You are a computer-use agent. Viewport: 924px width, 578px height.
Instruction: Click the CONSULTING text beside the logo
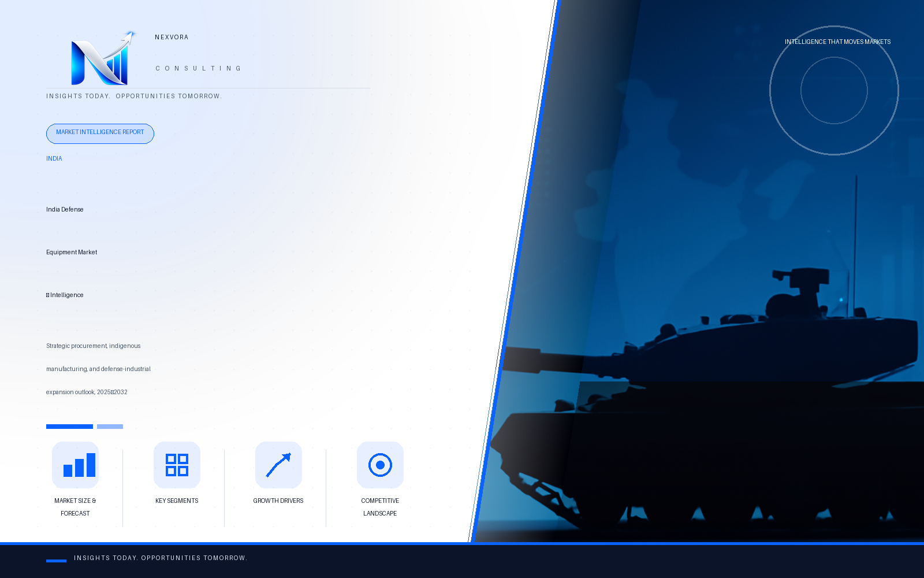coord(198,68)
